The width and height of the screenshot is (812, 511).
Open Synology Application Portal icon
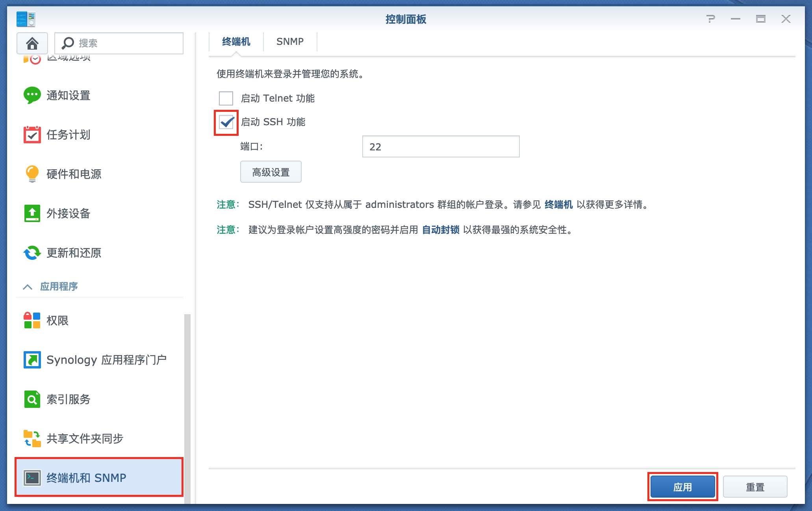32,360
